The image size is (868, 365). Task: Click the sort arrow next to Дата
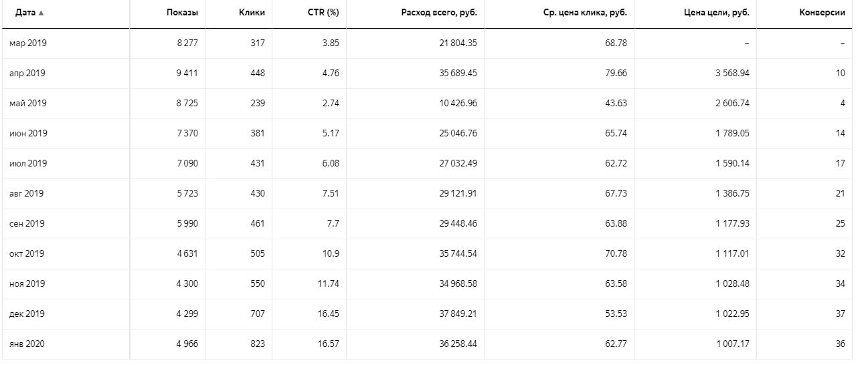(41, 13)
